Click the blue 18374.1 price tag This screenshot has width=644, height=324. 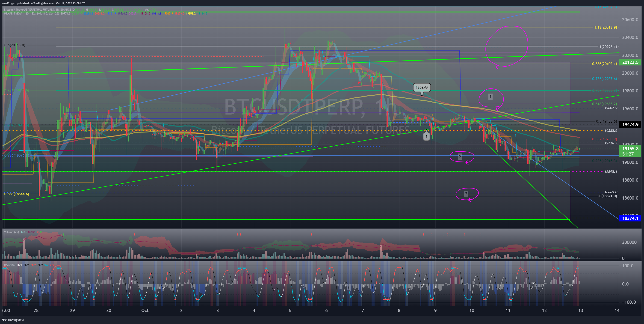coord(630,218)
